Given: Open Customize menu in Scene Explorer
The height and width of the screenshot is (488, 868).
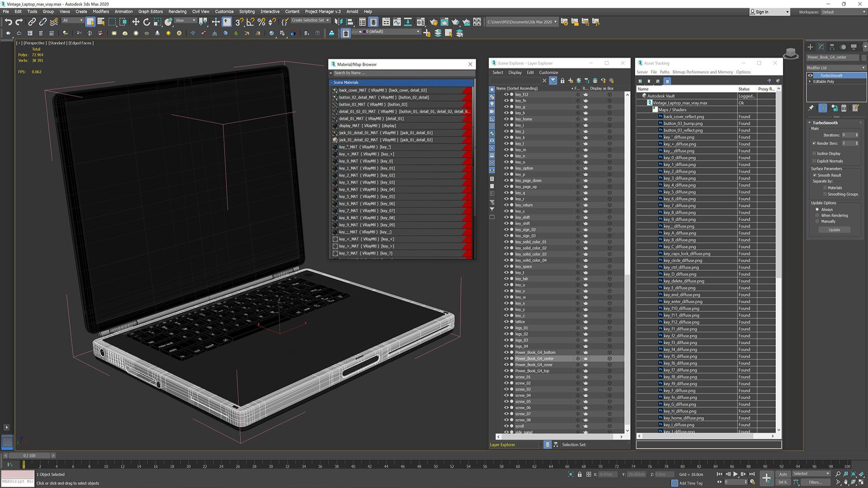Looking at the screenshot, I should pos(548,73).
